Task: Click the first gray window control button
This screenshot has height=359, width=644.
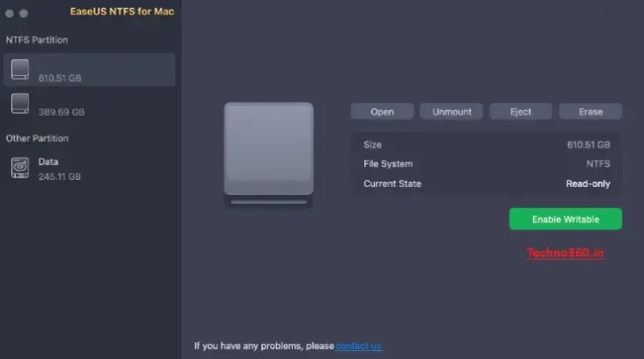Action: pos(9,14)
